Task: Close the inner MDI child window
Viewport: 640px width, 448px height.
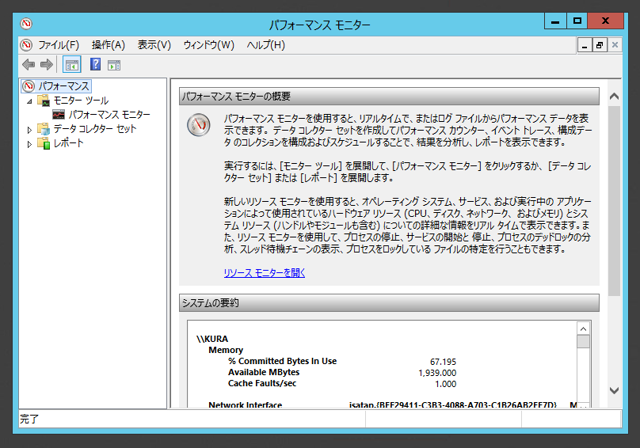Action: [615, 45]
